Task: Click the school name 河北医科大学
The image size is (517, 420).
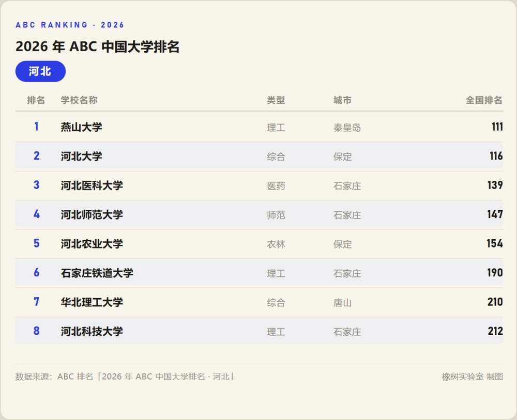Action: tap(92, 185)
